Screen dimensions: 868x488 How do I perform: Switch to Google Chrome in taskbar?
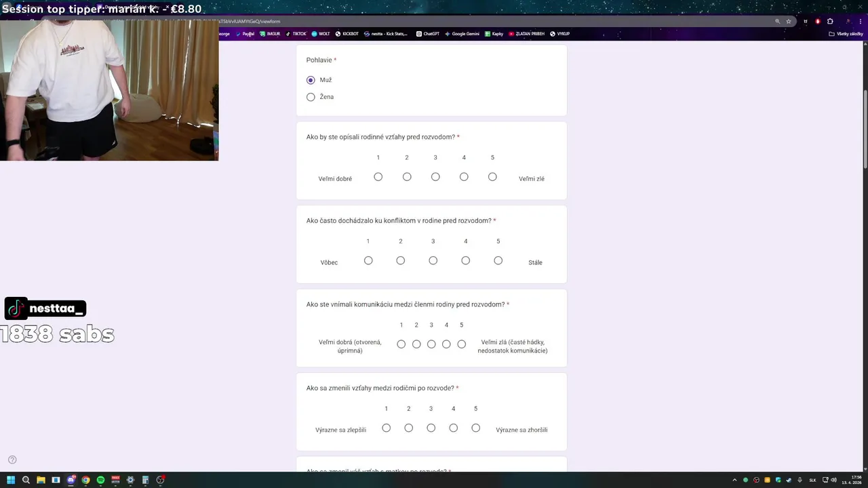85,480
